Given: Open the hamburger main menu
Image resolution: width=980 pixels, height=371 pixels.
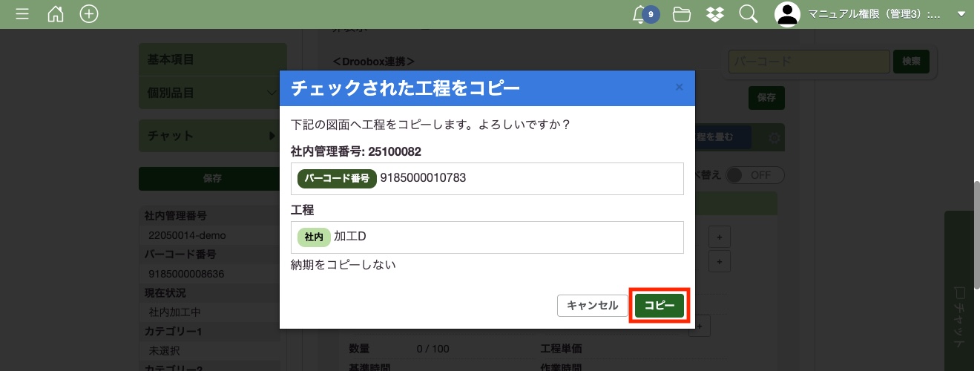Looking at the screenshot, I should (22, 14).
